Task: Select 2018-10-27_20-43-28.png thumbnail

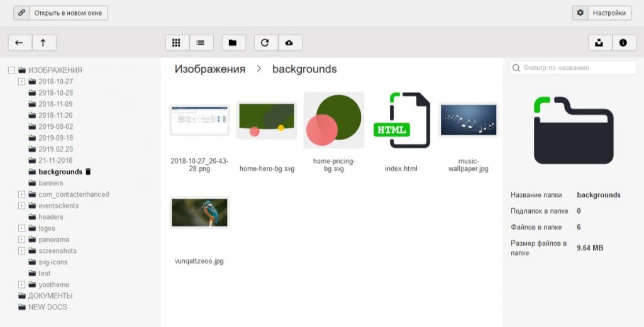Action: [x=199, y=120]
